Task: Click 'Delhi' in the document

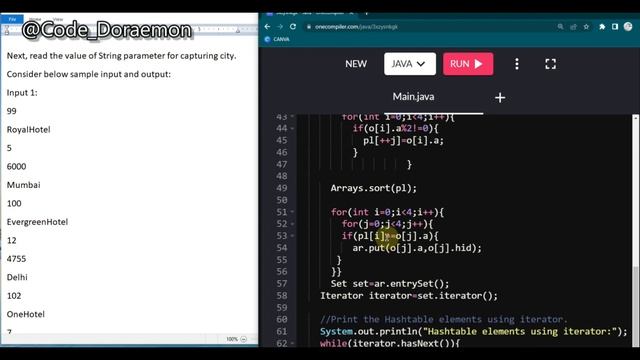Action: 17,277
